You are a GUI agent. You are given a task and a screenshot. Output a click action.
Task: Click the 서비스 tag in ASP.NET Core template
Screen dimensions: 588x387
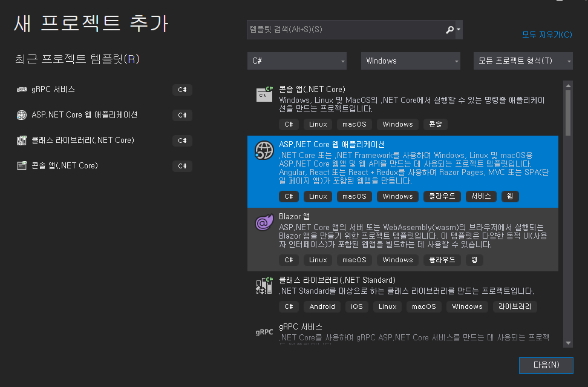tap(481, 196)
